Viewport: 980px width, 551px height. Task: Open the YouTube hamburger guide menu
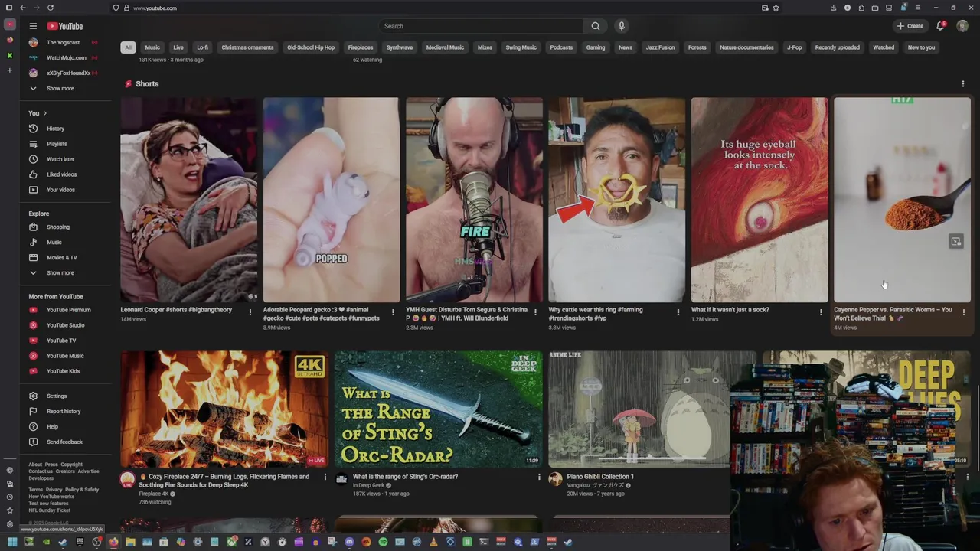(x=33, y=26)
